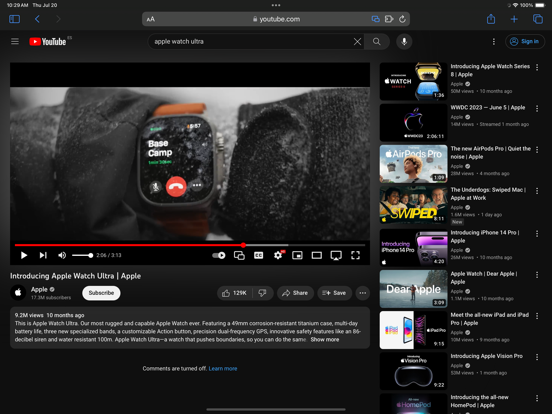Open Introducing iPhone 14 Pro thumbnail
552x414 pixels.
[x=413, y=247]
